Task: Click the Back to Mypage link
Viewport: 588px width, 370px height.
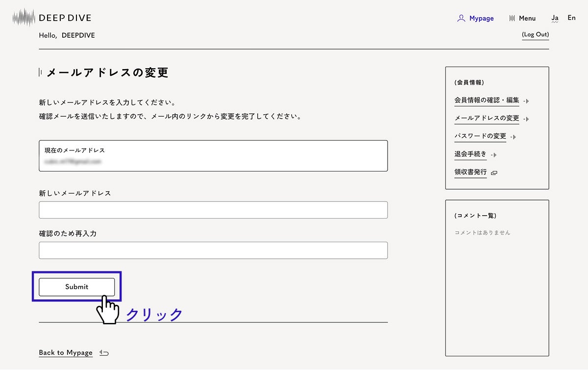Action: click(66, 352)
